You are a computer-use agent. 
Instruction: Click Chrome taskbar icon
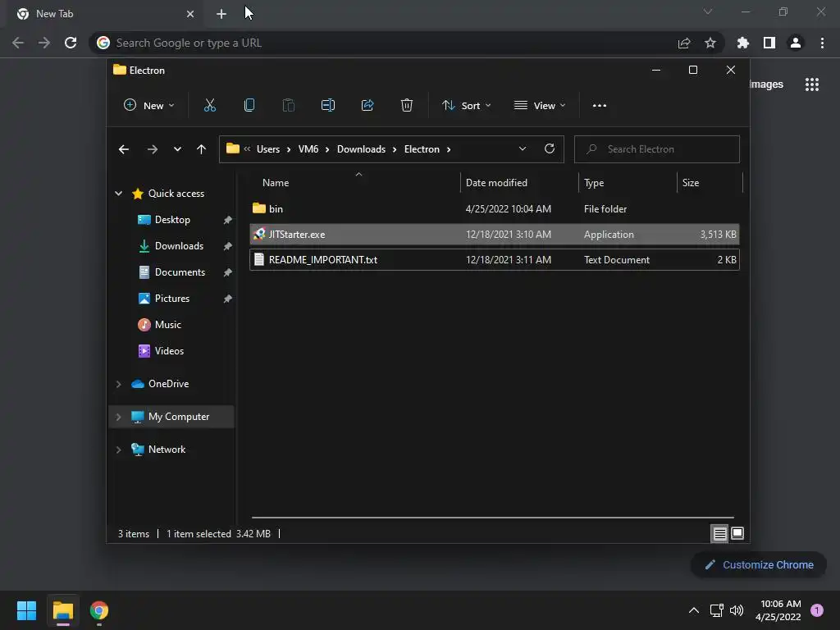pyautogui.click(x=99, y=610)
